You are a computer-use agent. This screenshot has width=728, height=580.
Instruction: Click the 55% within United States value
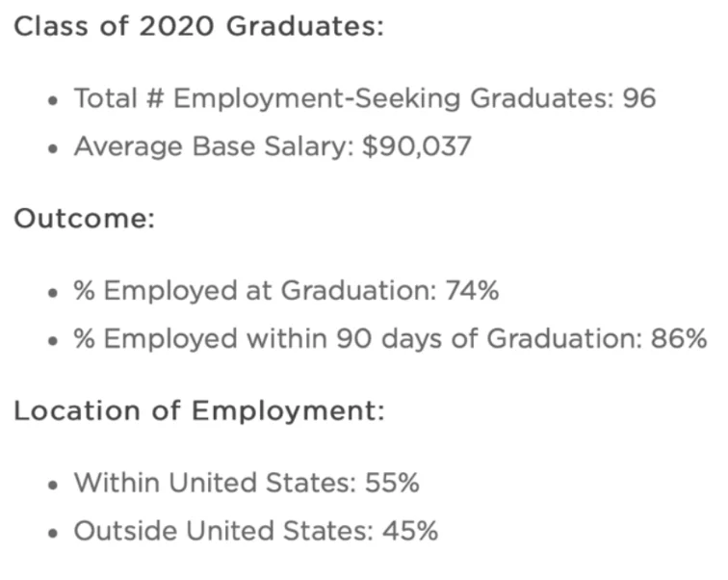coord(393,482)
